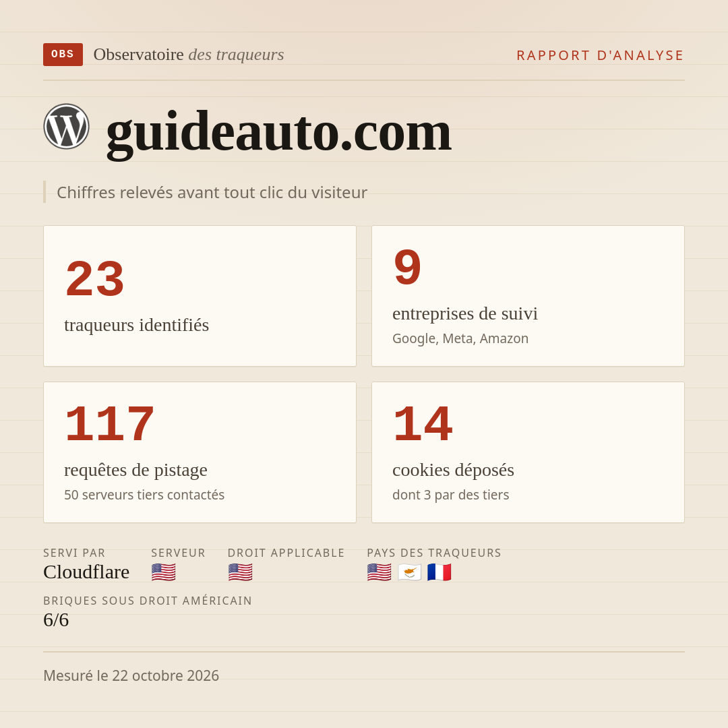Screen dimensions: 728x728
Task: Click the subtitle 'Chiffres relevés avant tout clic du visiteur'
Action: click(212, 192)
